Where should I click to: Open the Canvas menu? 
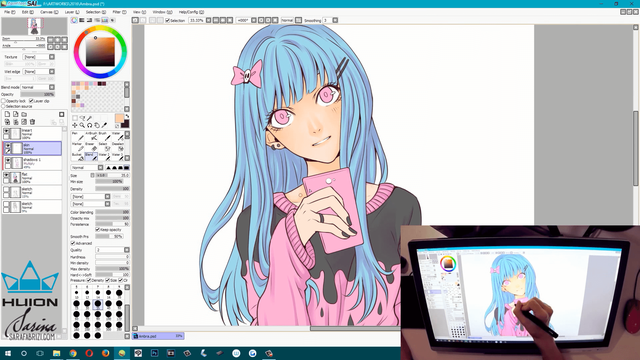click(x=49, y=12)
